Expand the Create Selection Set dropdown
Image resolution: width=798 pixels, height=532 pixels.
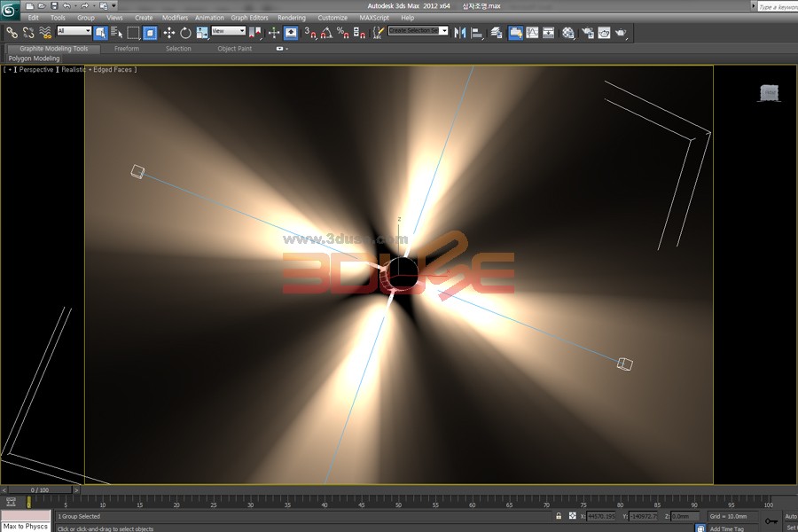click(444, 31)
